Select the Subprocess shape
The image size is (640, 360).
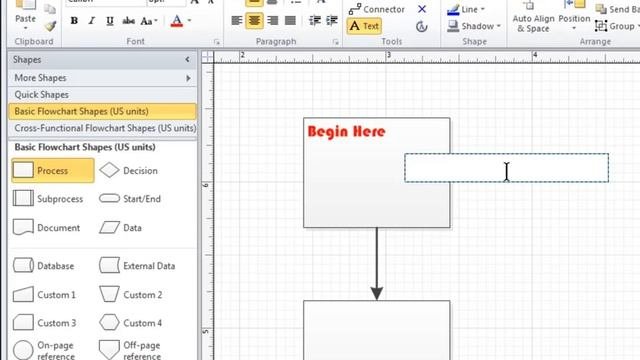coord(48,199)
